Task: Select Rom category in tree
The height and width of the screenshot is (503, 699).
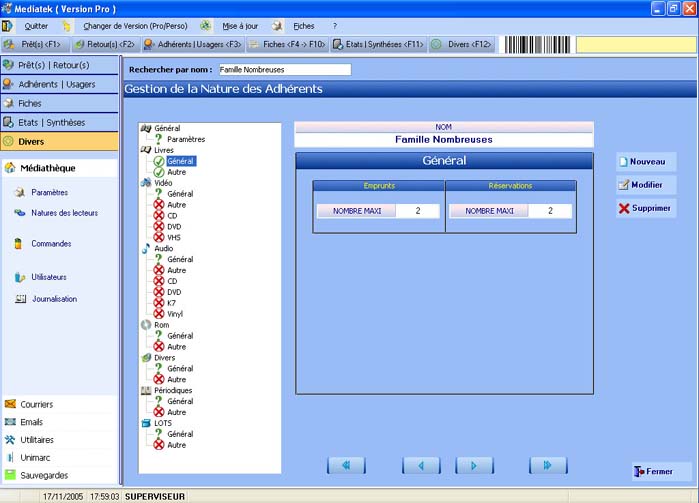Action: 161,325
